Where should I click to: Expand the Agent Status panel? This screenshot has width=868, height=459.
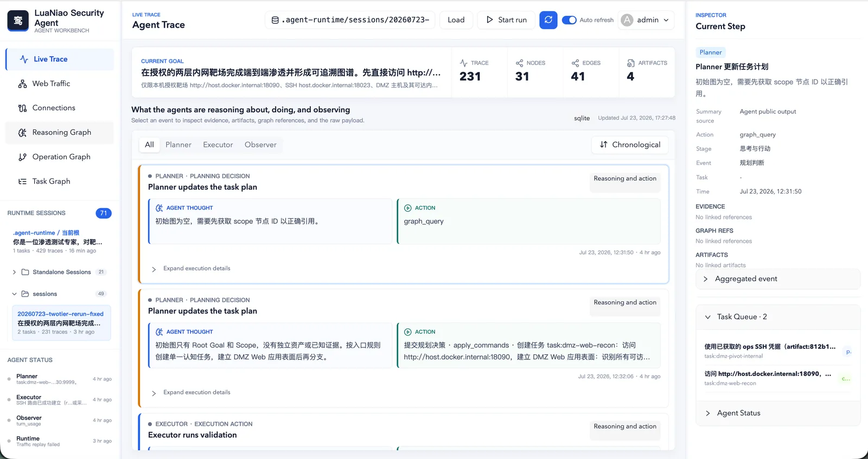pyautogui.click(x=778, y=413)
